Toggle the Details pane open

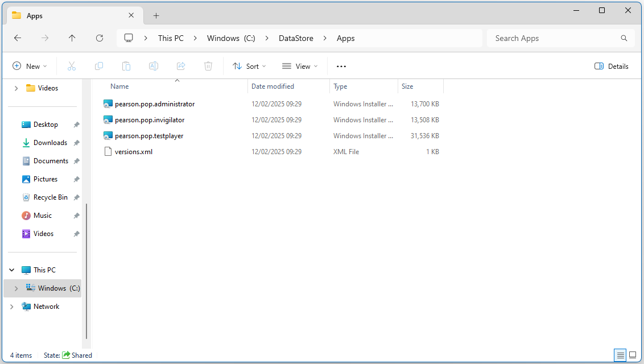[612, 66]
